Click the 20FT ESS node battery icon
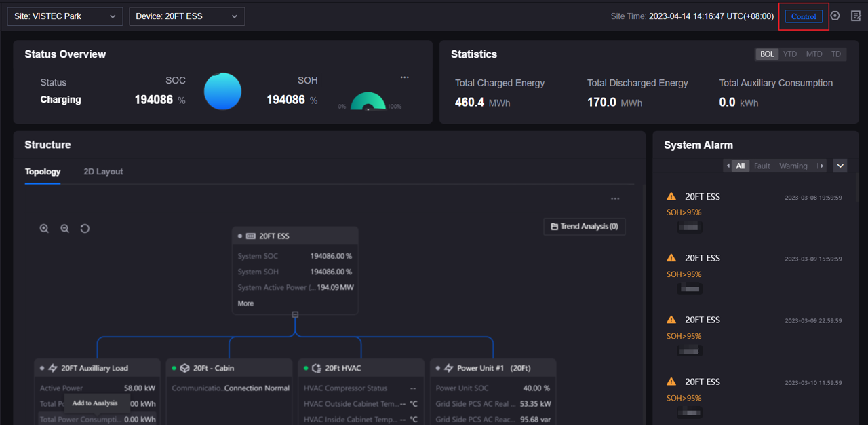The width and height of the screenshot is (868, 425). coord(251,236)
